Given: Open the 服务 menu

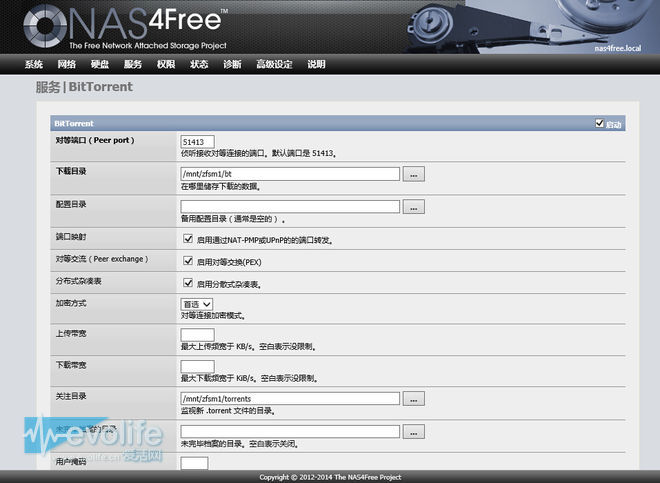Looking at the screenshot, I should click(x=133, y=64).
